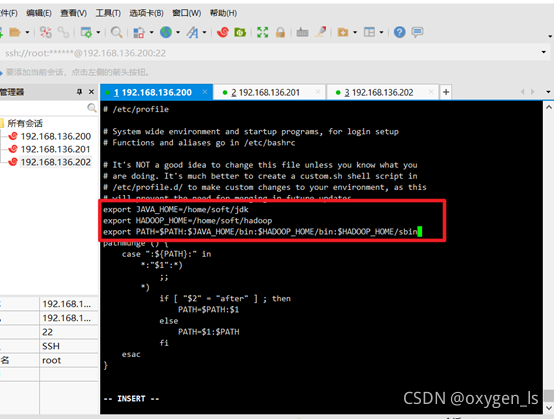Image resolution: width=554 pixels, height=419 pixels.
Task: Open the tab list dropdown at the tab bar's right end
Action: click(548, 92)
